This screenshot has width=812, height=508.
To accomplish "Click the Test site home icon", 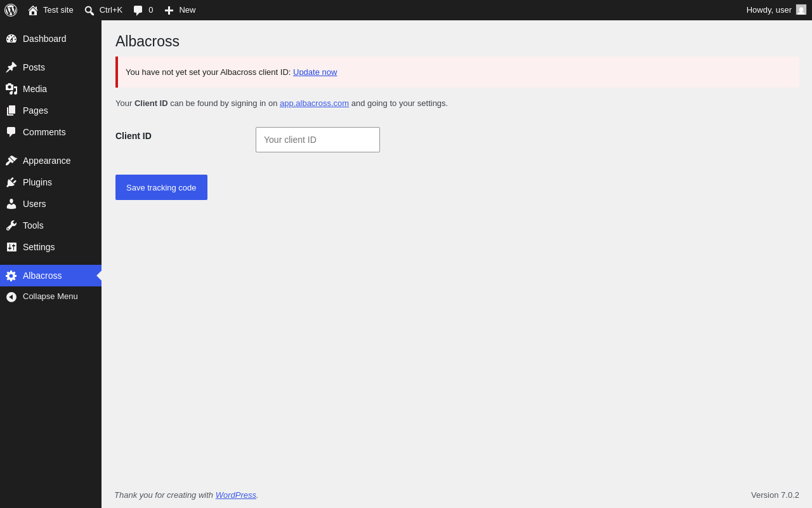I will click(x=33, y=10).
